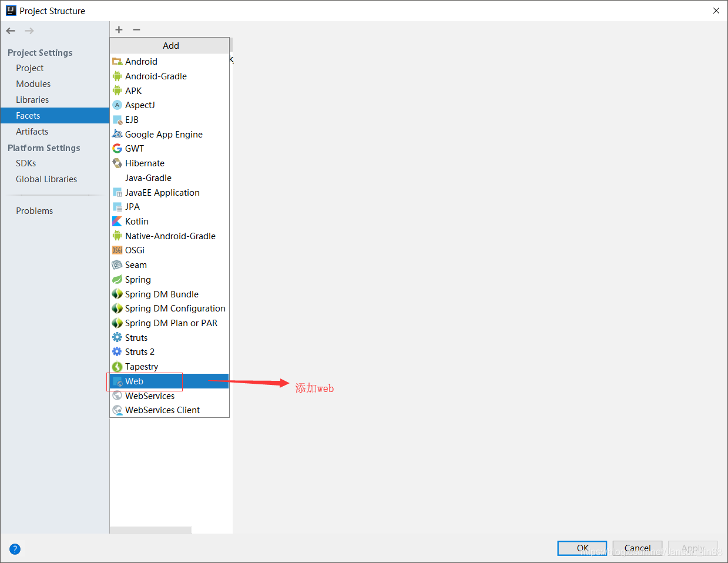Image resolution: width=728 pixels, height=563 pixels.
Task: Pick the Hibernate entry label
Action: coord(145,163)
